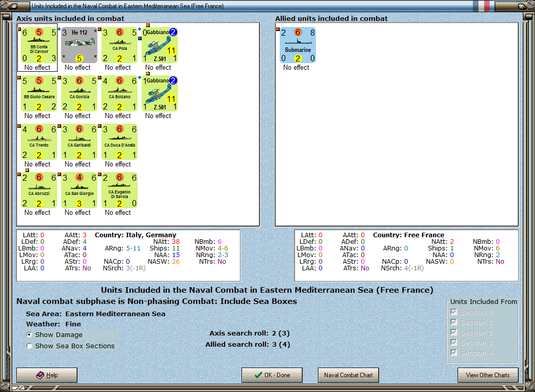This screenshot has height=392, width=535.
Task: Toggle the Section 1 checkbox
Action: (x=453, y=322)
